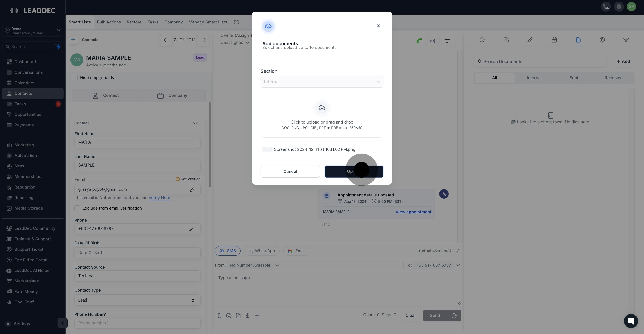Screen dimensions: 644x334
Task: Select the documents icon in right panel
Action: [x=578, y=40]
